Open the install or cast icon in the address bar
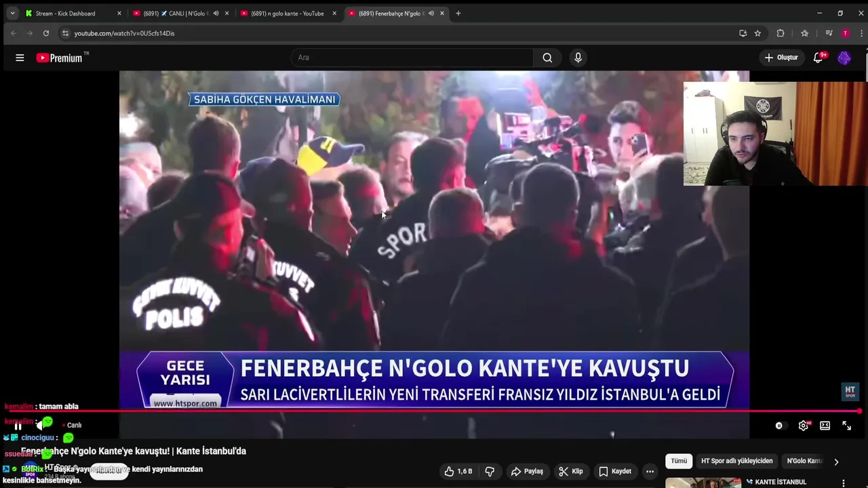 [x=743, y=33]
